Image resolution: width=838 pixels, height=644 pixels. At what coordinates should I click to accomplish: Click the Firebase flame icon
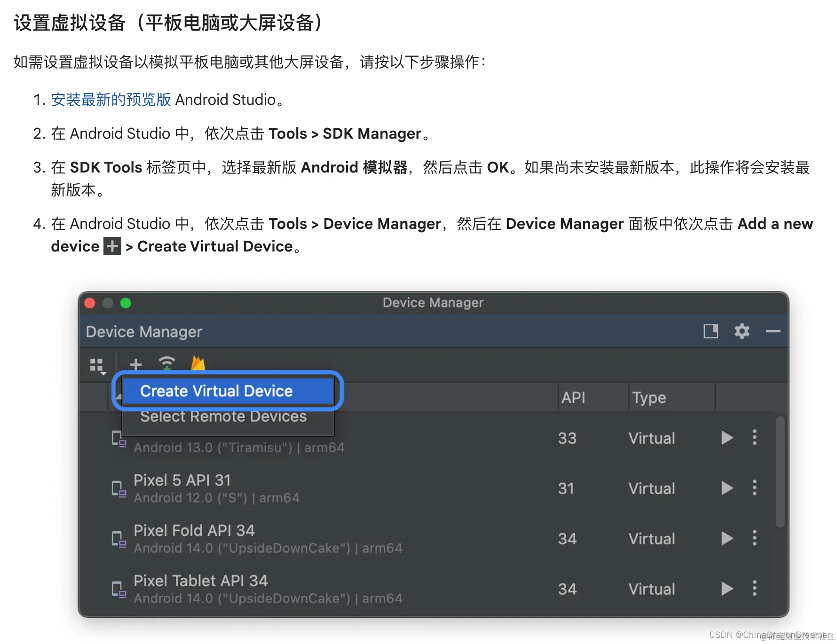(198, 363)
